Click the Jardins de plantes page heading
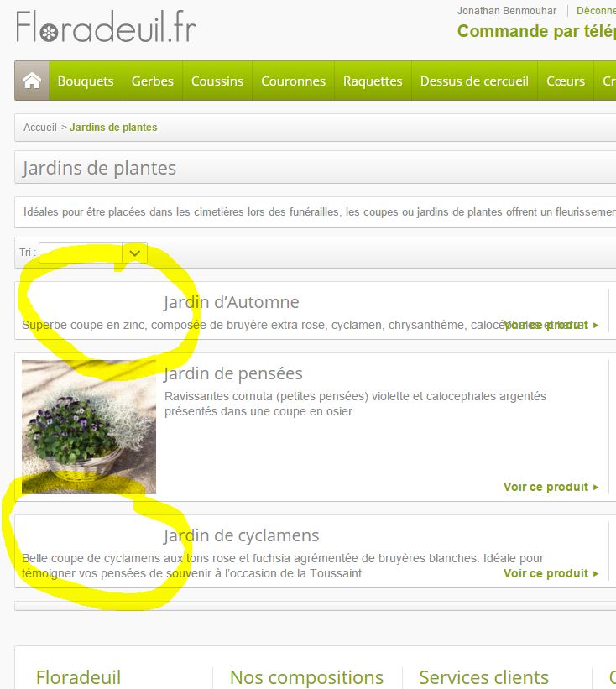Image resolution: width=616 pixels, height=689 pixels. click(x=100, y=168)
